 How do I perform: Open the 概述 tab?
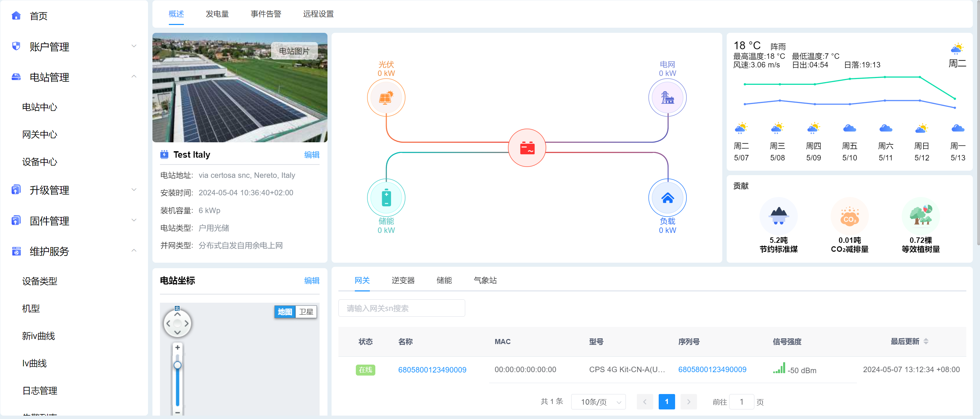click(176, 14)
